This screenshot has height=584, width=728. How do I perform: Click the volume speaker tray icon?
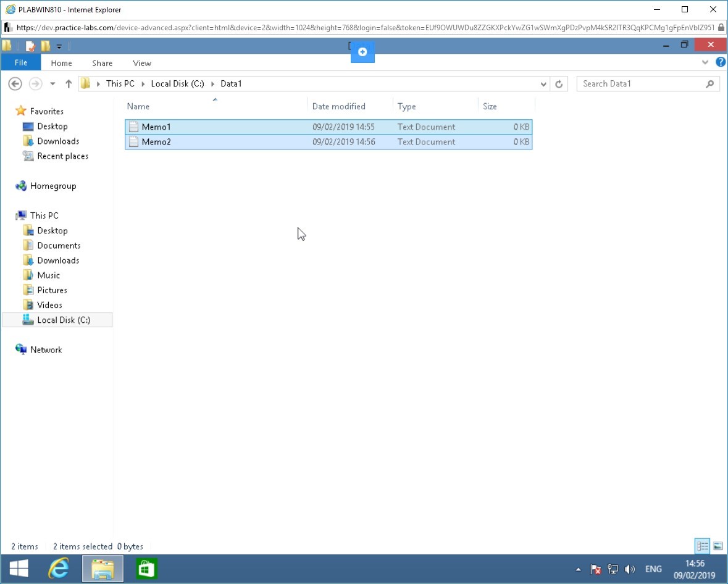630,569
